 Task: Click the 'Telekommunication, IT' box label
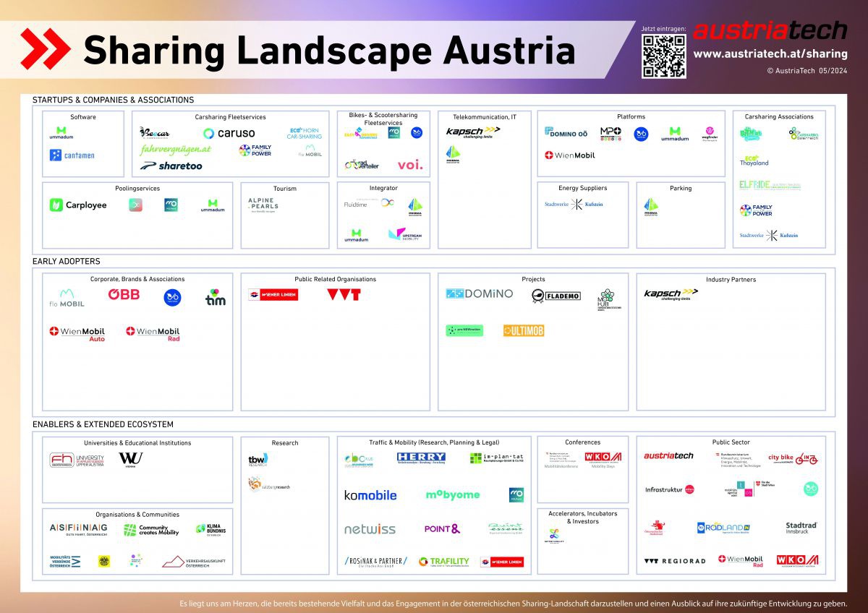[x=485, y=116]
